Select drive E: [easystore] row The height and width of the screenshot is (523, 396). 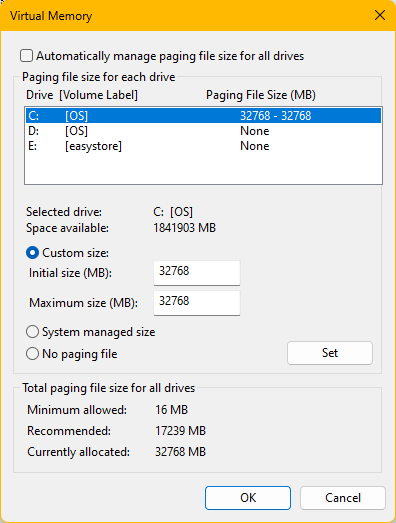pos(203,146)
